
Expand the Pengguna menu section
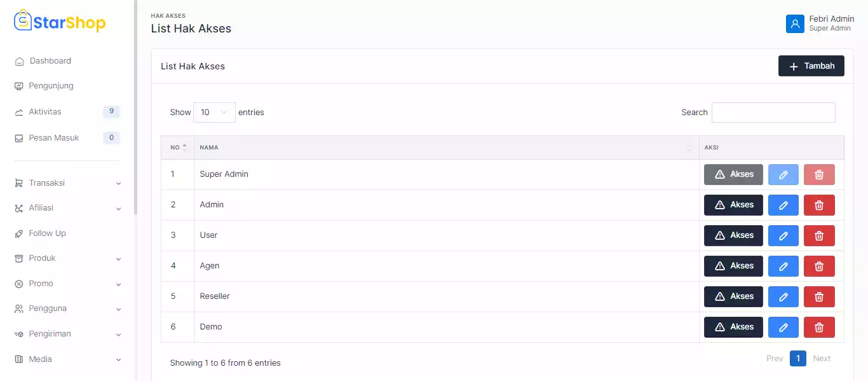[x=67, y=308]
